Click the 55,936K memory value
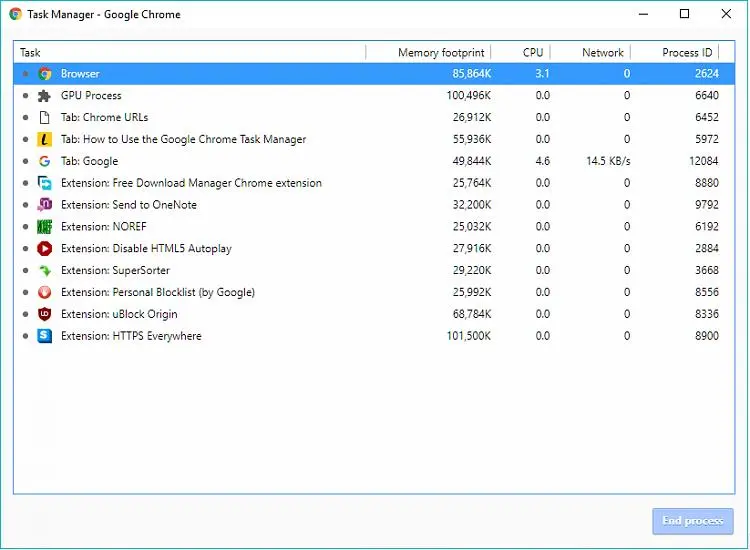750x550 pixels. click(x=472, y=139)
